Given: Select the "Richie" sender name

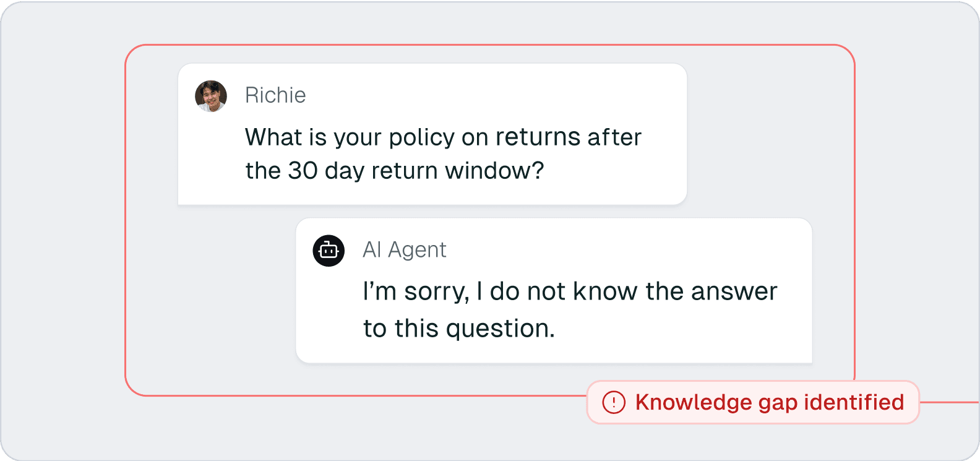Looking at the screenshot, I should click(275, 95).
